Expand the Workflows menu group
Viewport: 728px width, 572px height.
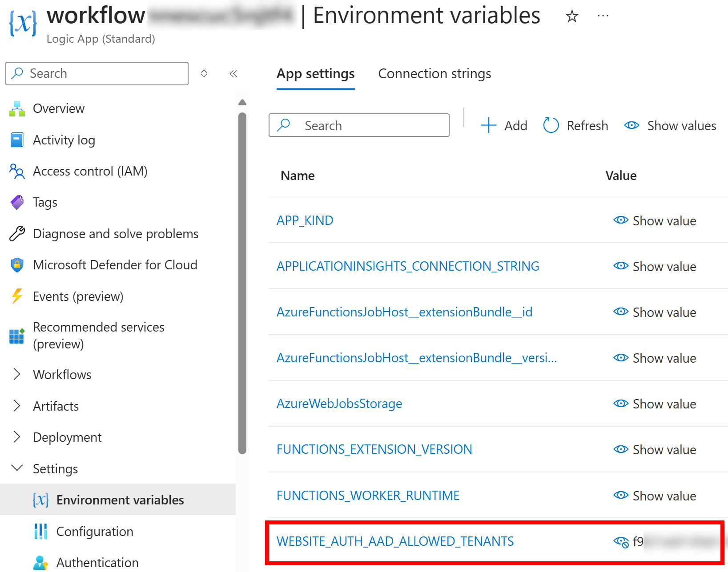click(x=17, y=374)
